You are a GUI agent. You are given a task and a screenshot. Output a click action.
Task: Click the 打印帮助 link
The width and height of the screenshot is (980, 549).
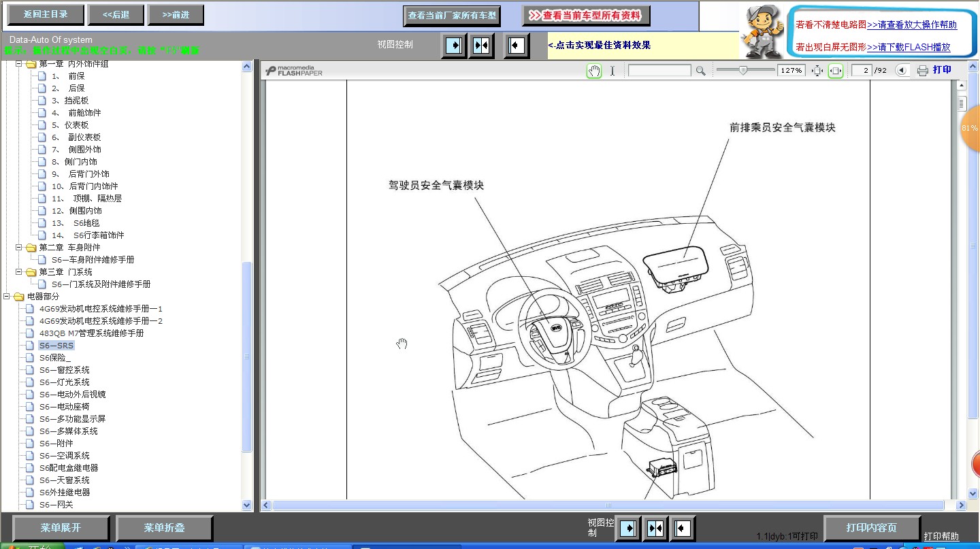tap(941, 537)
